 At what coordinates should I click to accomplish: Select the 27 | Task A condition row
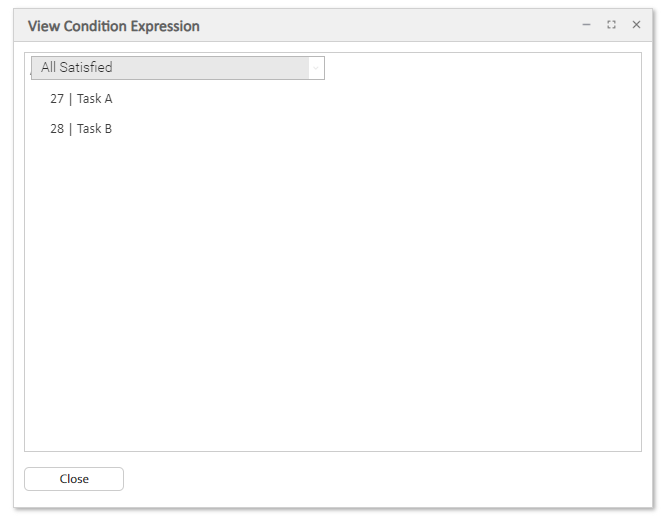[81, 99]
